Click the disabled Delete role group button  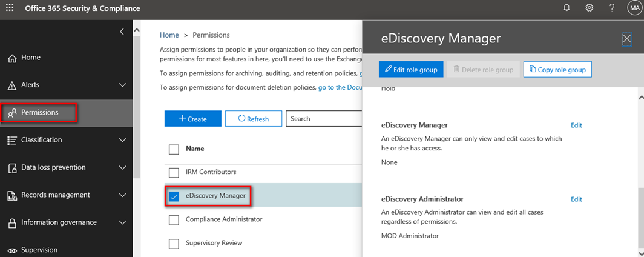[x=484, y=70]
